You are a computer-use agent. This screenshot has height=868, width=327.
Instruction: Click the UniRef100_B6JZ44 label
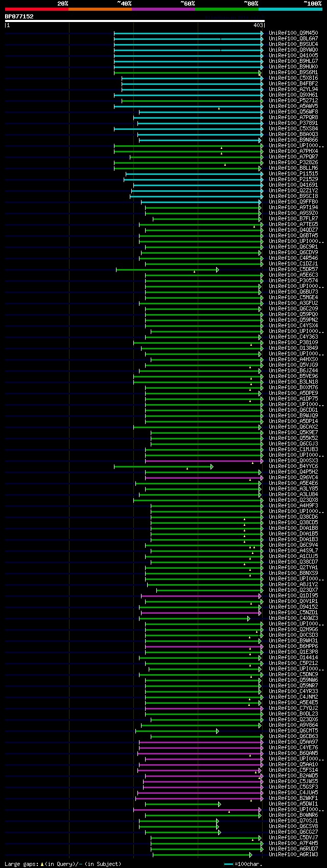293,370
